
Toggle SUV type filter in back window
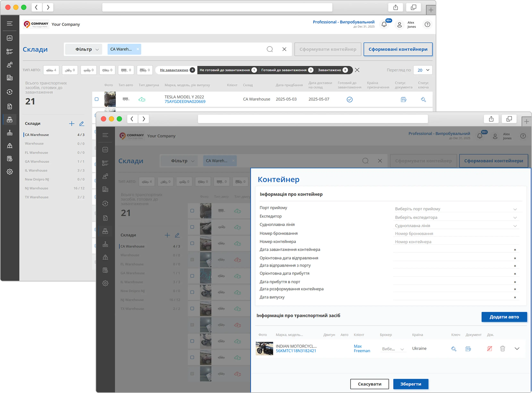[x=107, y=70]
